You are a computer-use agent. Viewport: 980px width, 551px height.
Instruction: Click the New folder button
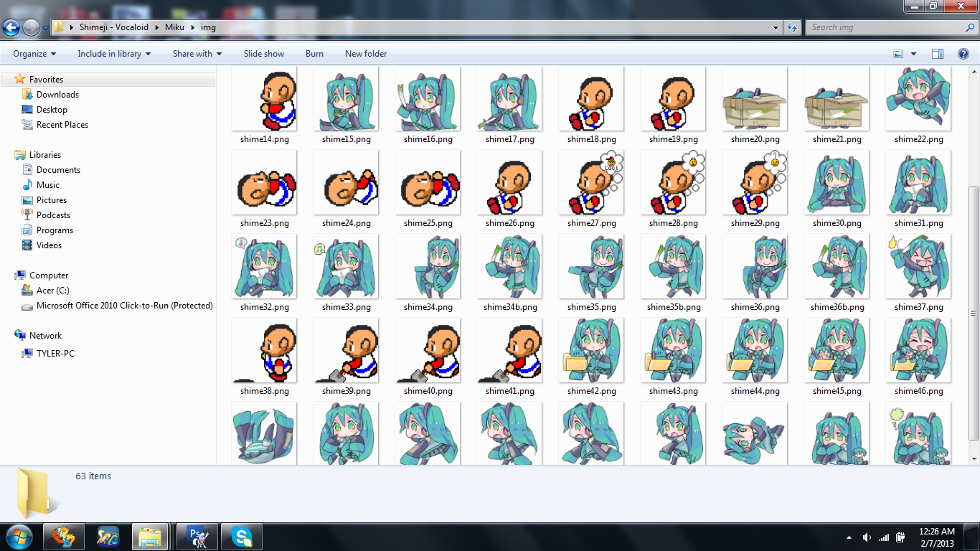365,54
